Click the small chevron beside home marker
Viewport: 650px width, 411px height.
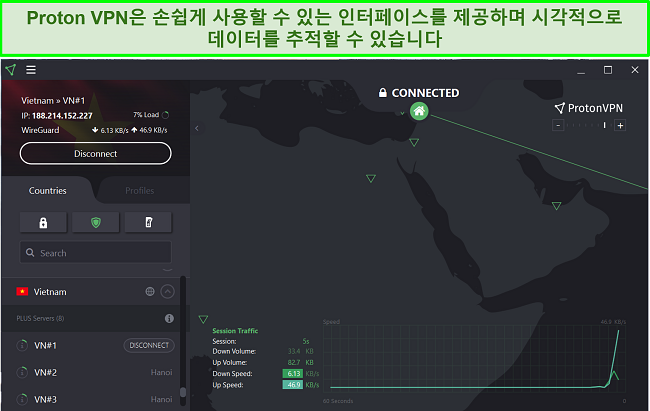point(402,113)
